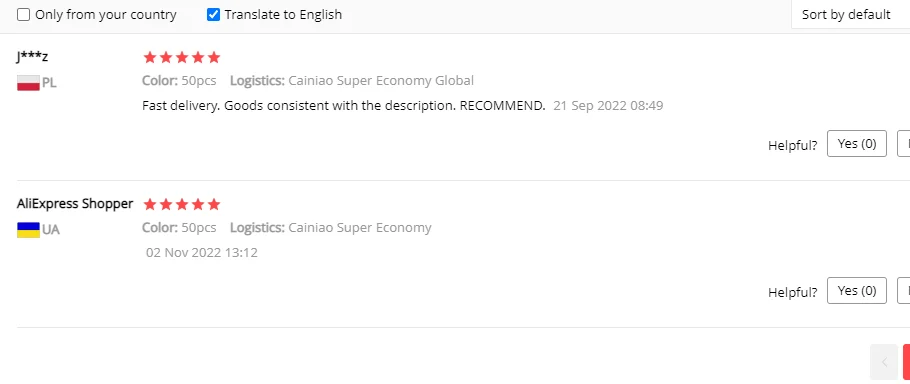Click AliExpress Shopper's five-star rating
The image size is (910, 384).
(182, 204)
